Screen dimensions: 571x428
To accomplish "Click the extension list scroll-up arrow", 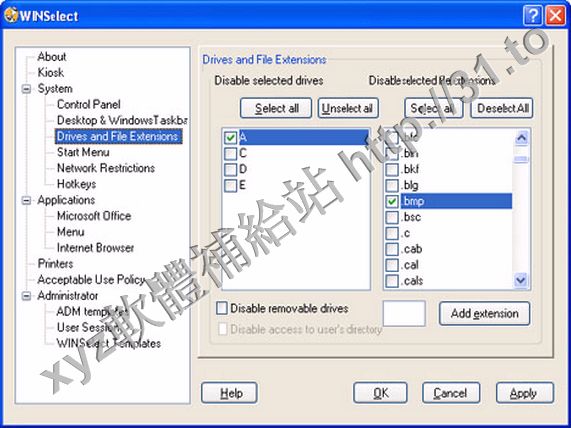I will pos(521,138).
